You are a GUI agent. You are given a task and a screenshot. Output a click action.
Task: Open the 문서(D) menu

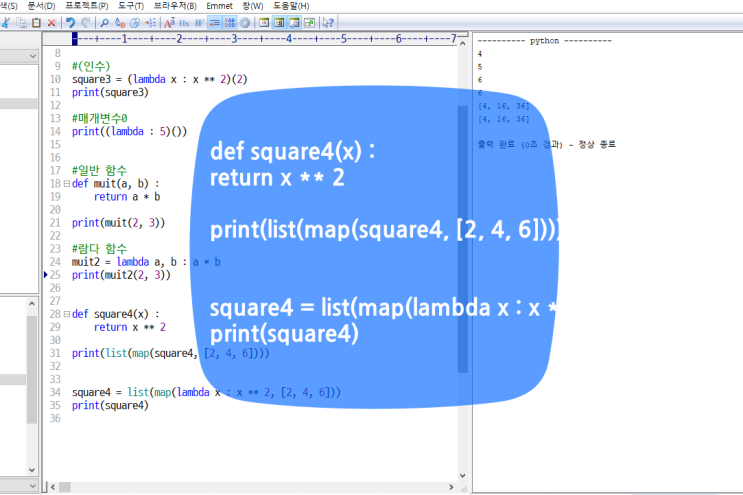41,6
